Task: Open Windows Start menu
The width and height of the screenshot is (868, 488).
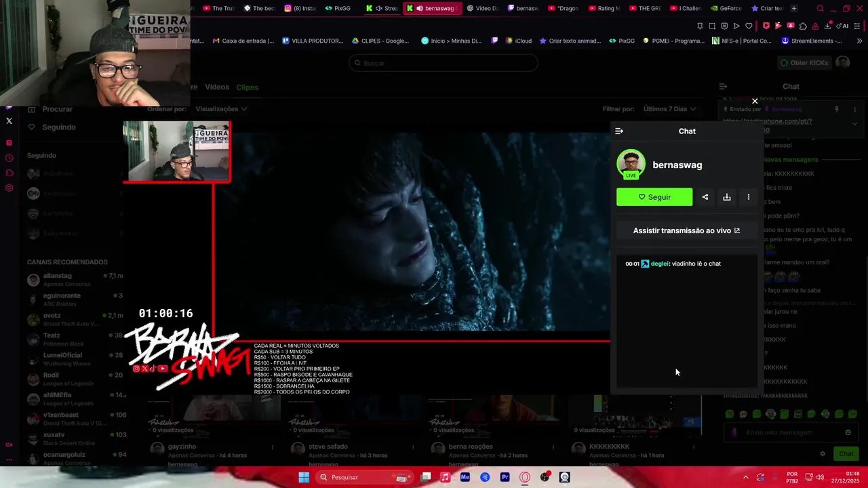Action: tap(304, 477)
